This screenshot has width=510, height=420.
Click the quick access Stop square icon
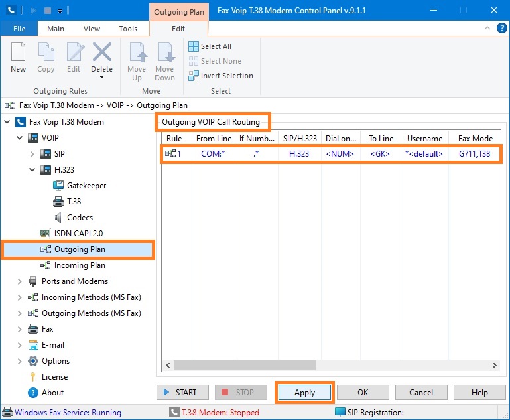pos(48,11)
